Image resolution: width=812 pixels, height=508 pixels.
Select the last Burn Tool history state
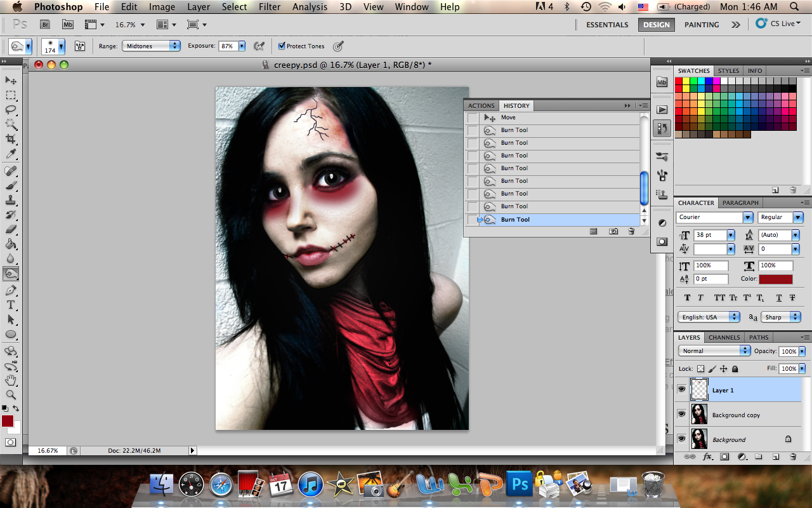click(x=552, y=220)
